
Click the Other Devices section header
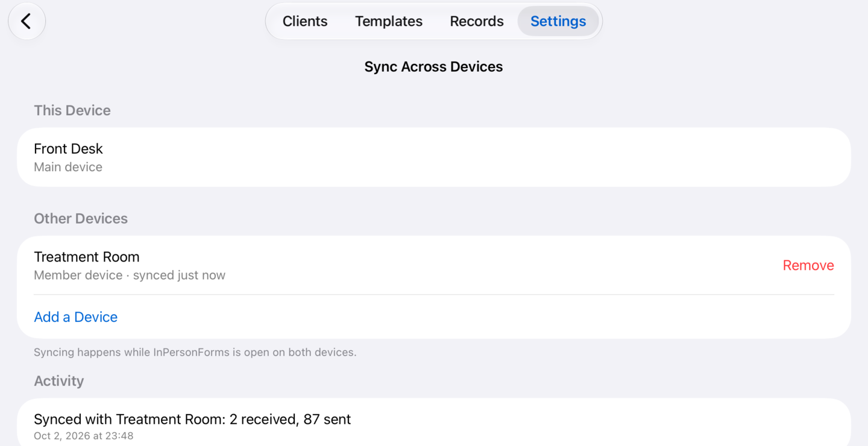(81, 218)
